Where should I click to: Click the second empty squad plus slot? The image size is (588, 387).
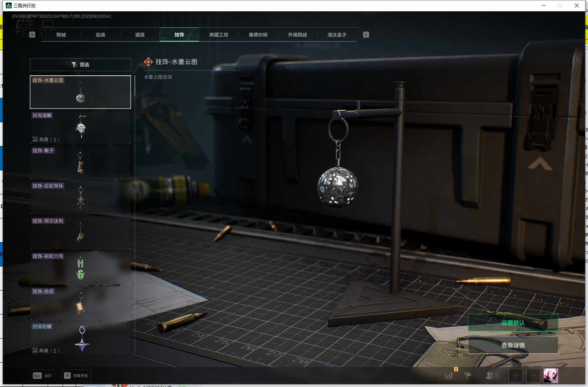pos(533,375)
